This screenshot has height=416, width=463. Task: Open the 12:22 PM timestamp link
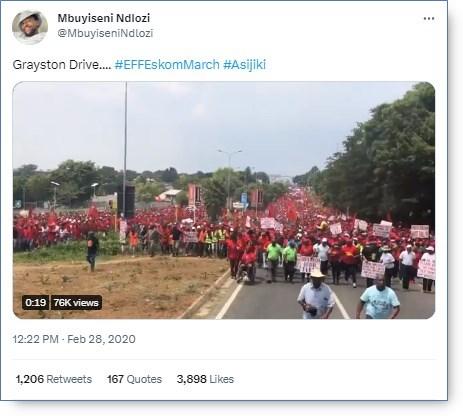click(36, 339)
